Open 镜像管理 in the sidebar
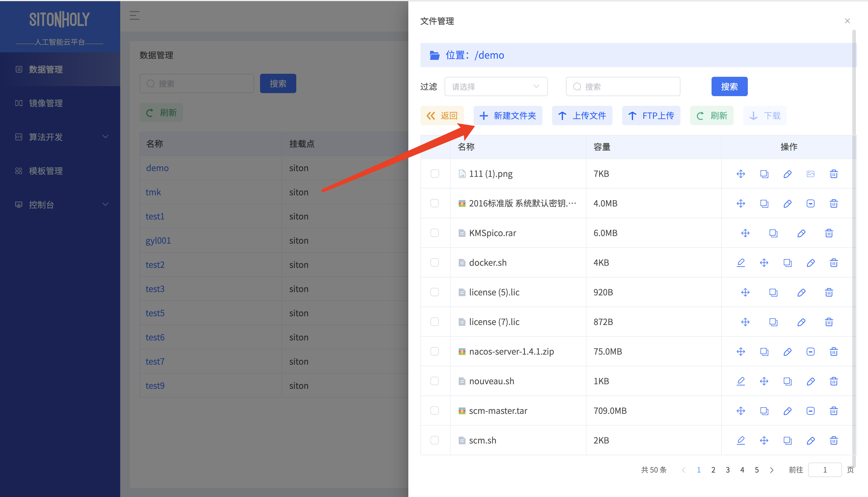 coord(60,103)
